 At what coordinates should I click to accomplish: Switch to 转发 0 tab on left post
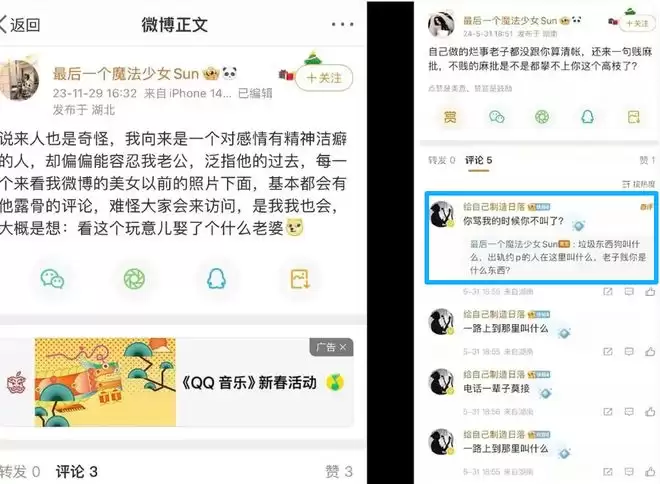point(20,472)
